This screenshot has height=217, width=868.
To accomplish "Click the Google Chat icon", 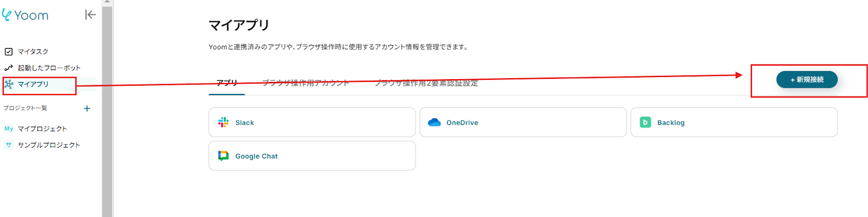I will pos(224,156).
